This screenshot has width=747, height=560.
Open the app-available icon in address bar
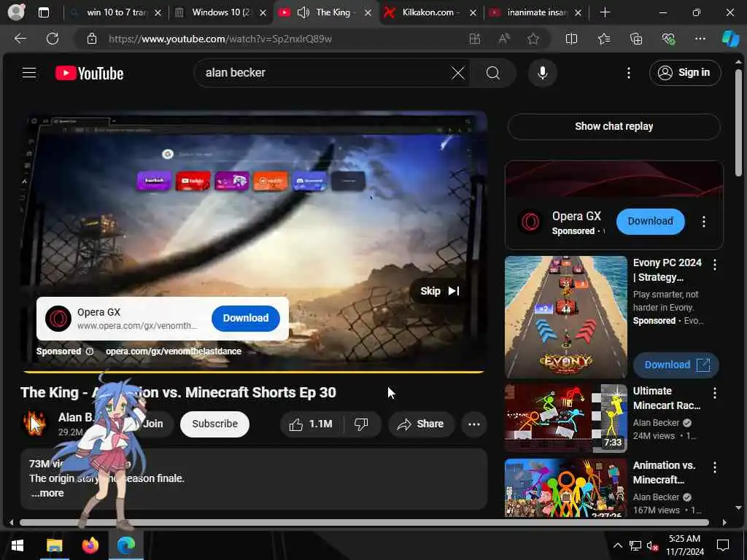point(474,39)
